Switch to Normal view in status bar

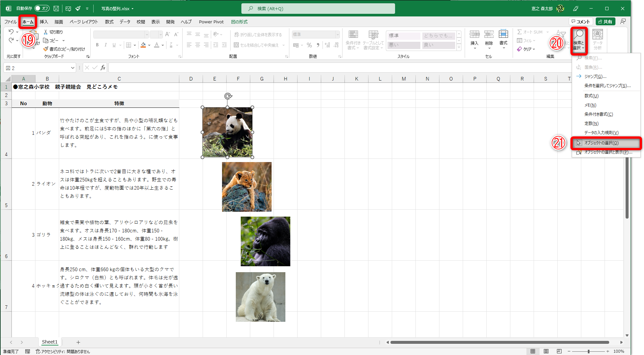tap(533, 351)
